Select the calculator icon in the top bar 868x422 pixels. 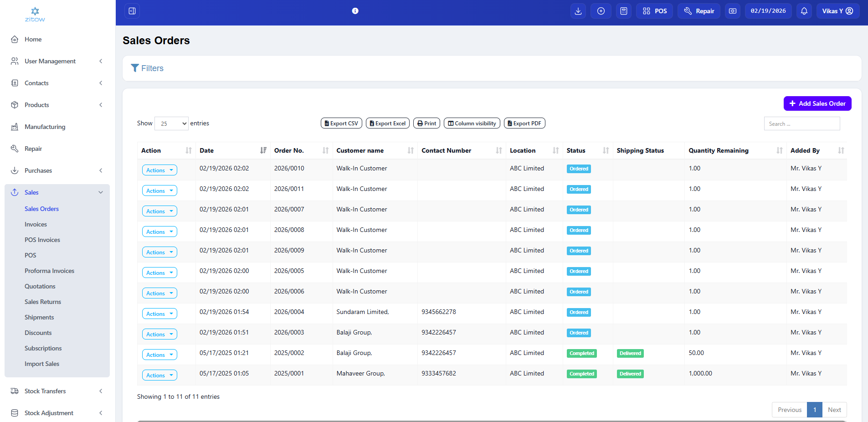pyautogui.click(x=623, y=10)
